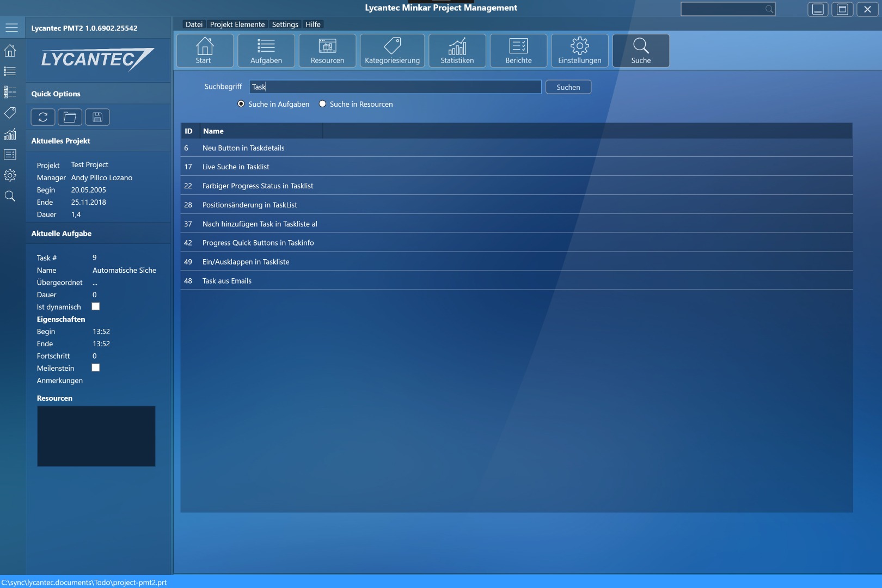Click the Suchen button

(x=568, y=87)
